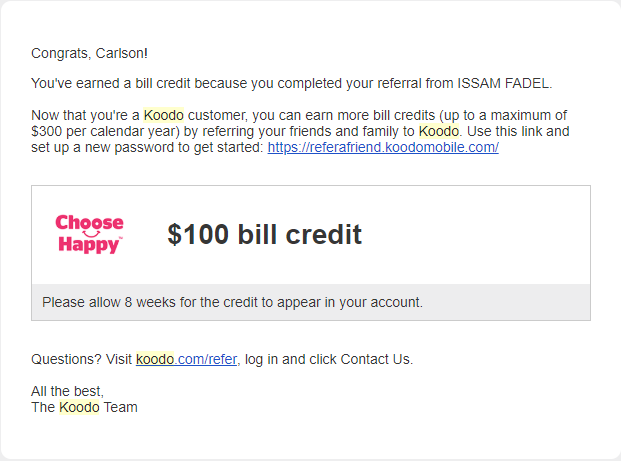Click the Questions? Visit text

click(82, 359)
